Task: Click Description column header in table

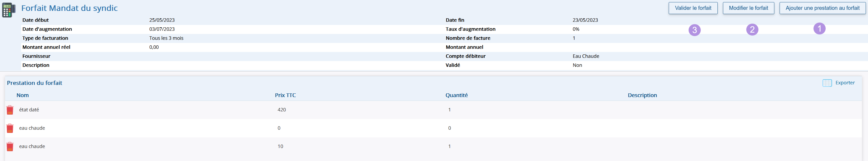Action: coord(642,95)
